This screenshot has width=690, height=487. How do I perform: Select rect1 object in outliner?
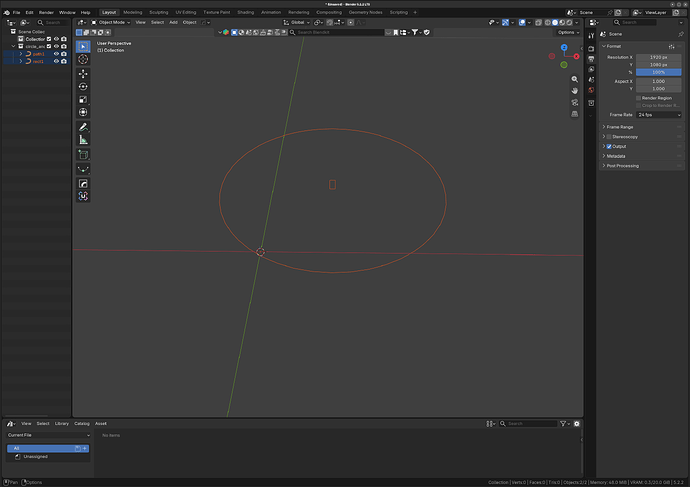pyautogui.click(x=38, y=61)
